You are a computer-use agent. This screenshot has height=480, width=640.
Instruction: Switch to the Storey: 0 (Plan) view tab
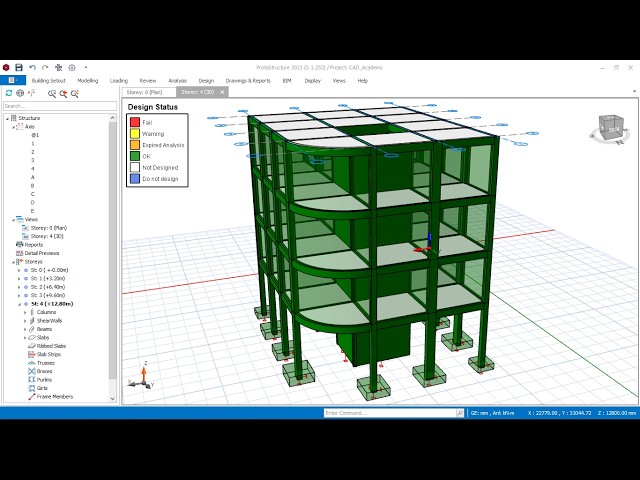(149, 92)
